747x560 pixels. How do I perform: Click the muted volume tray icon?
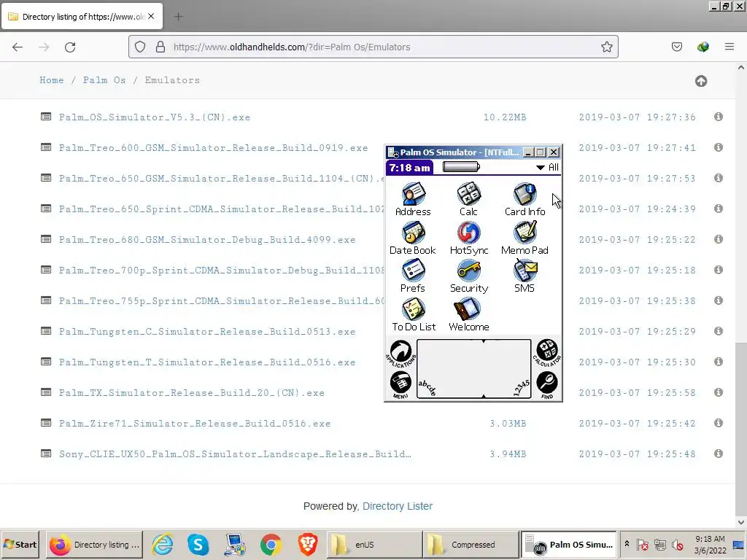click(x=677, y=544)
